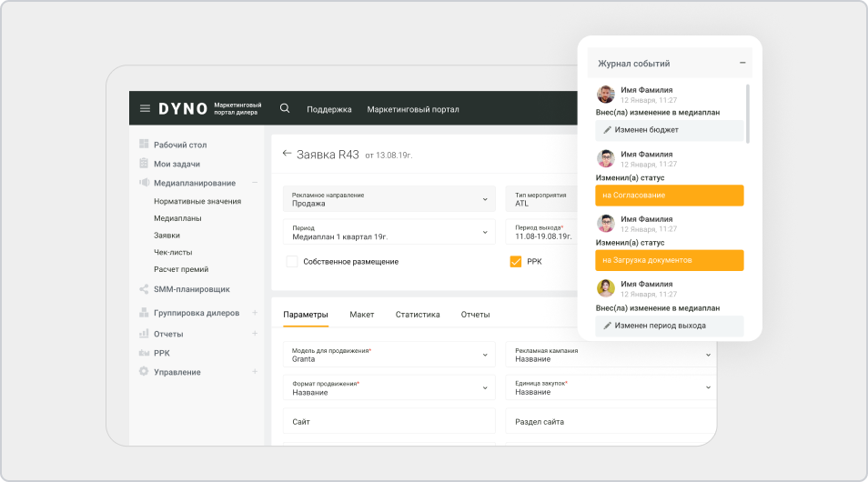Click the SMM-планировщик share icon
This screenshot has width=868, height=482.
(x=144, y=289)
